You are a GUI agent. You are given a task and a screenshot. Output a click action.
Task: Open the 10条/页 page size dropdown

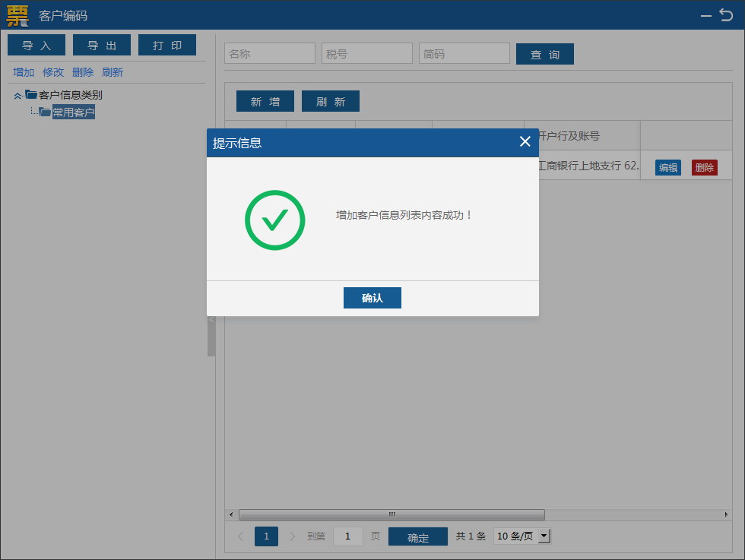[544, 536]
